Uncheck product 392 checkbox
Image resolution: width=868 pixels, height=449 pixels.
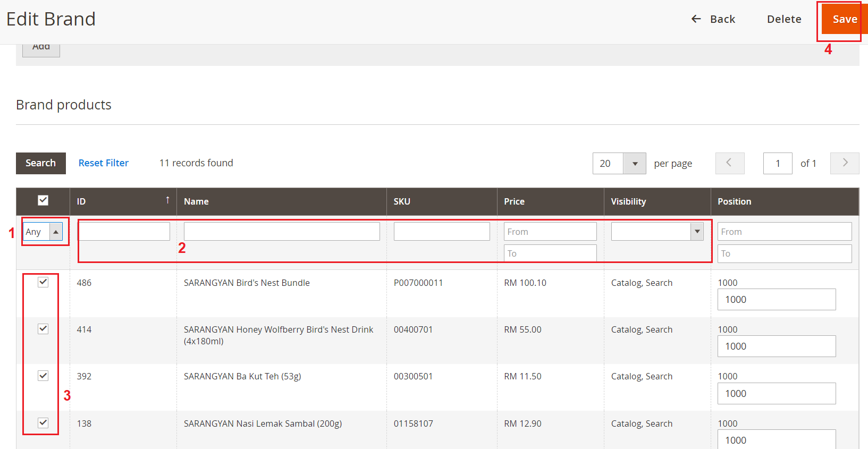coord(43,376)
